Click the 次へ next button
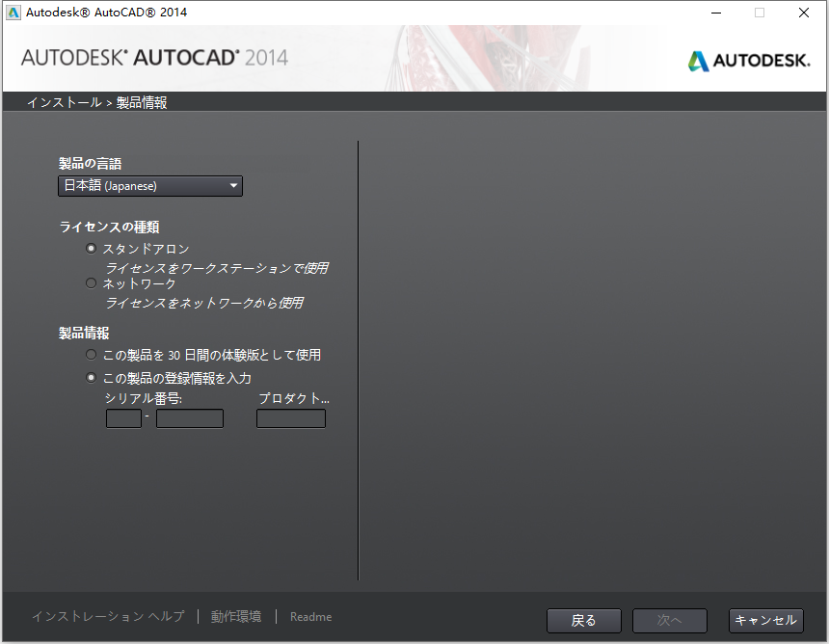 click(669, 621)
